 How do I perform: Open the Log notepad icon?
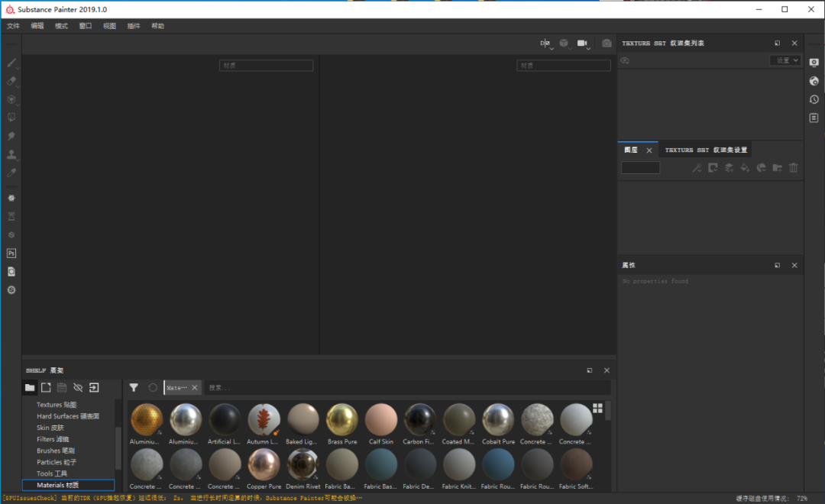coord(814,118)
